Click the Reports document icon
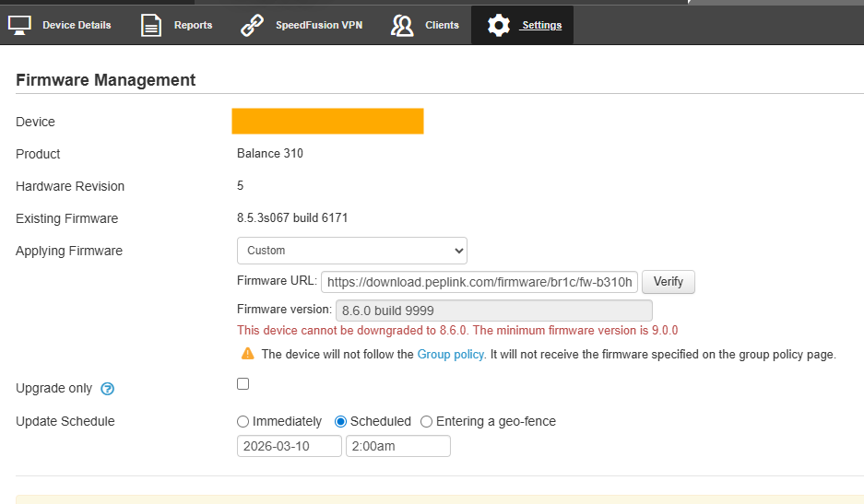The image size is (864, 504). pyautogui.click(x=151, y=25)
